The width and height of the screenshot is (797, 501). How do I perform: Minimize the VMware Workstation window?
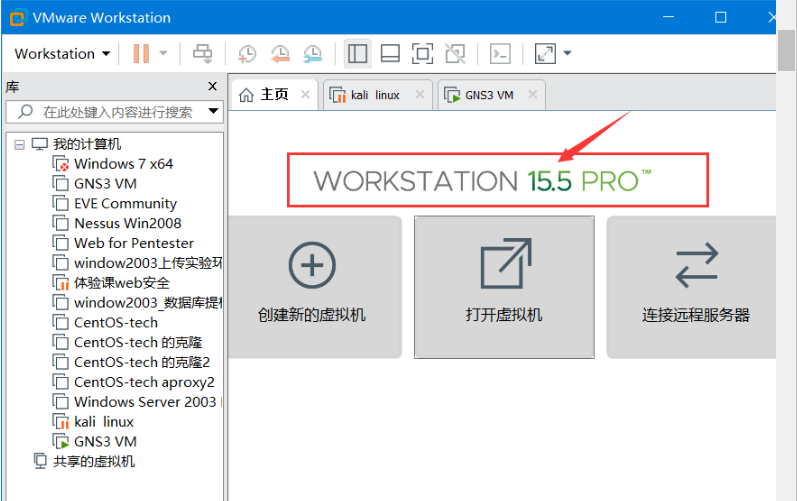[668, 17]
